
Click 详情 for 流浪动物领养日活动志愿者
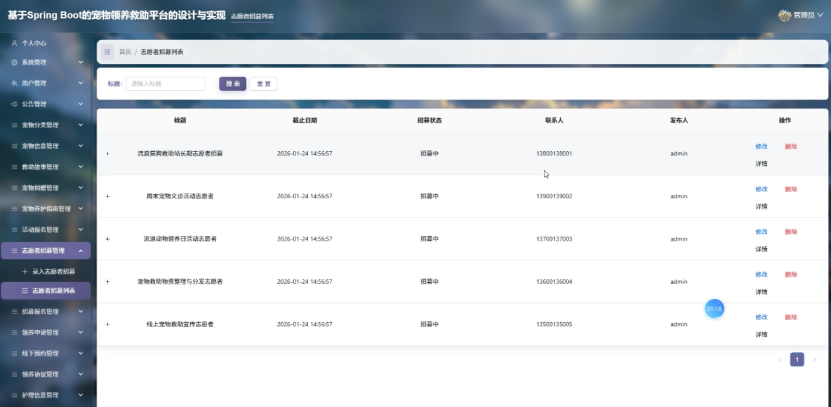761,249
